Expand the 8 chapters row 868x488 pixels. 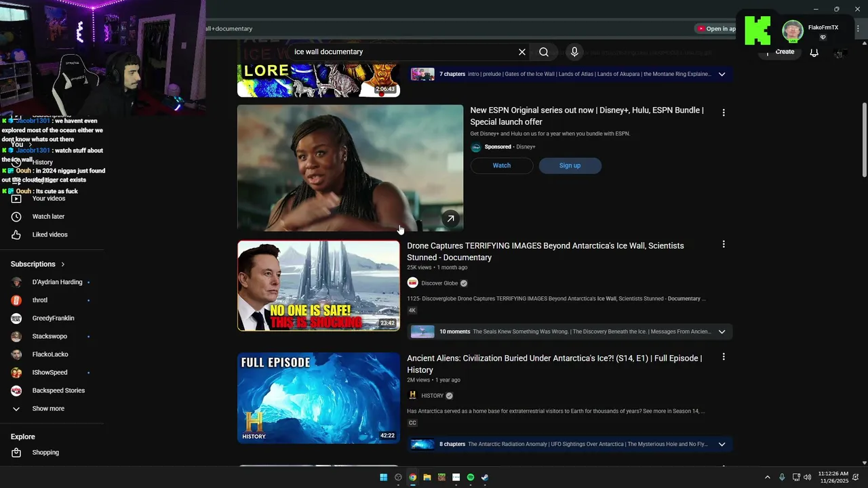click(x=722, y=445)
